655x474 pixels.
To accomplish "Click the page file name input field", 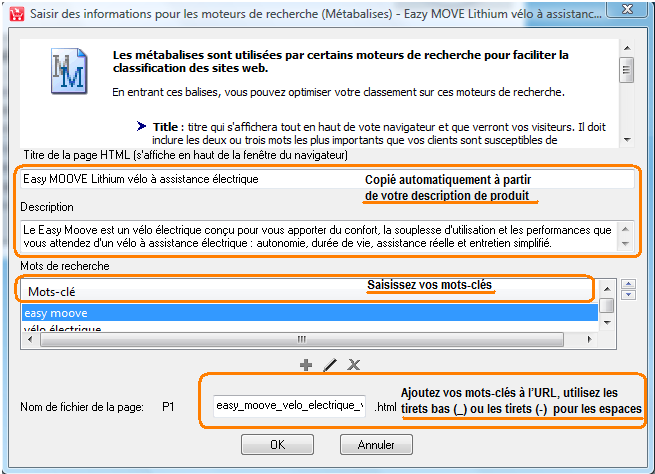I will click(290, 406).
